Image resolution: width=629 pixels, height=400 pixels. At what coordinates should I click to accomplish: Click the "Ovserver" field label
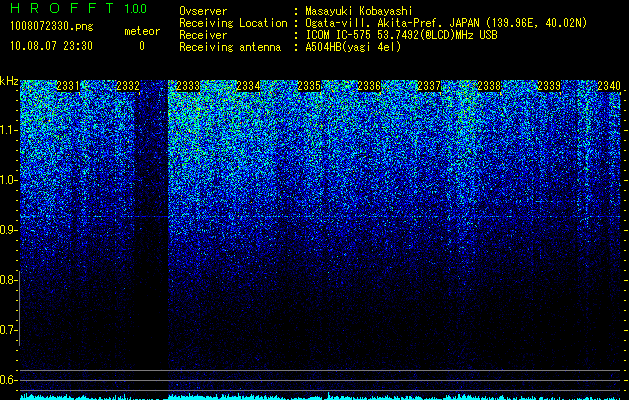pos(203,11)
